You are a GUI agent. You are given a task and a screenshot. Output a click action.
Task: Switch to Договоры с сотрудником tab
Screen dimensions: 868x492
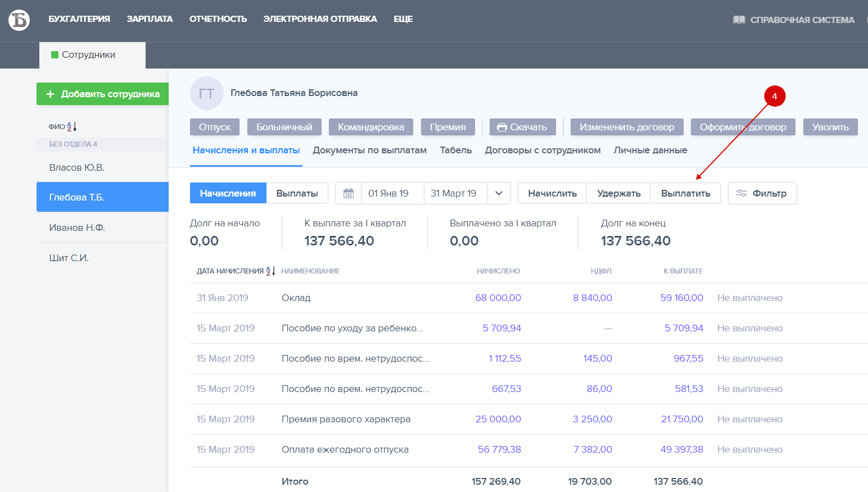543,150
